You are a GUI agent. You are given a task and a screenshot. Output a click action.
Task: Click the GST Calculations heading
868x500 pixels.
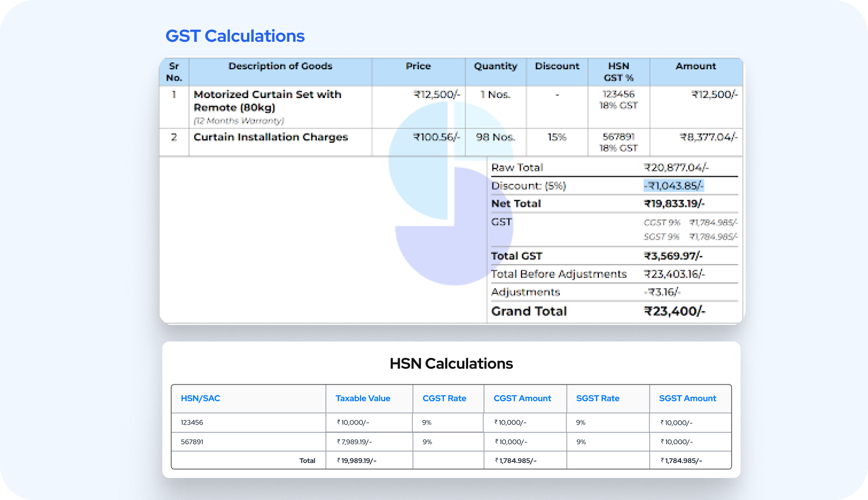(x=235, y=36)
